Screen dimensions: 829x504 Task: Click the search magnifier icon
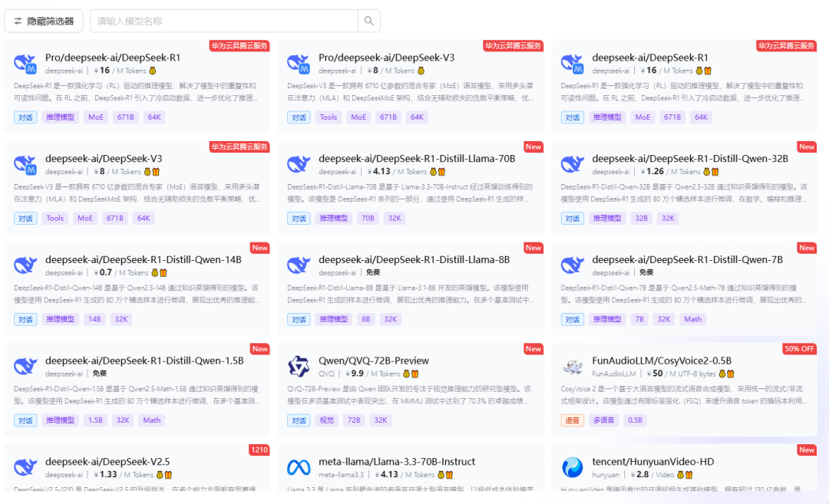click(x=369, y=21)
